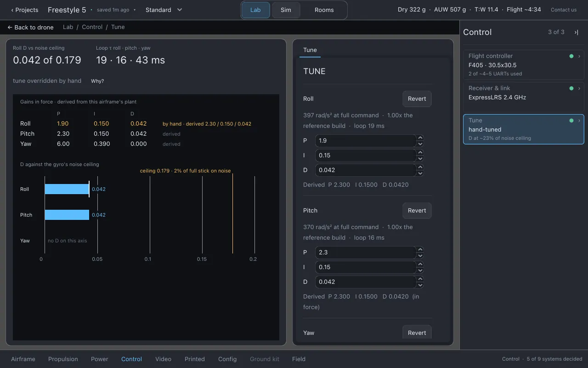Increase Roll D value with up arrow

pos(420,167)
